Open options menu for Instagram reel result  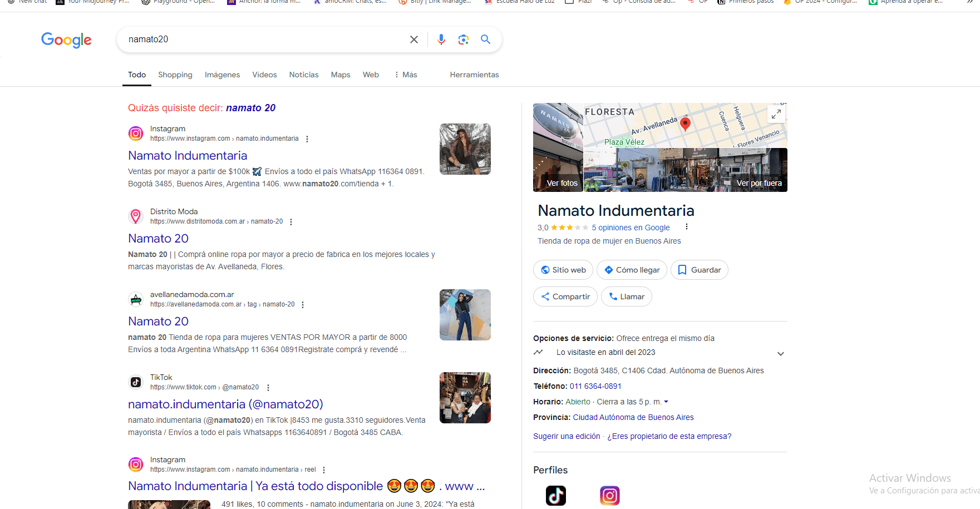(324, 470)
